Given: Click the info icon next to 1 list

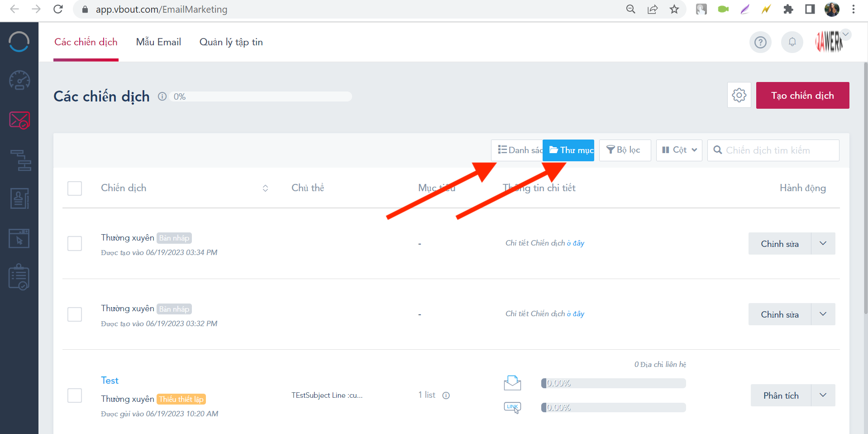Looking at the screenshot, I should (x=446, y=395).
